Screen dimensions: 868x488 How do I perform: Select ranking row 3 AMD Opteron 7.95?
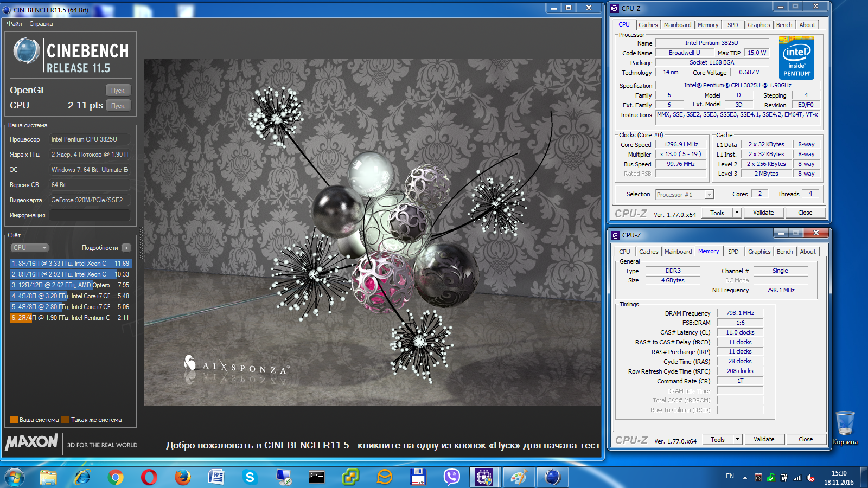71,285
